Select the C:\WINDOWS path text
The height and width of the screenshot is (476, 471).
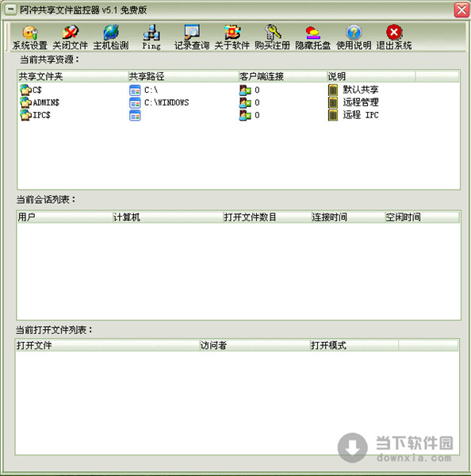pyautogui.click(x=167, y=102)
